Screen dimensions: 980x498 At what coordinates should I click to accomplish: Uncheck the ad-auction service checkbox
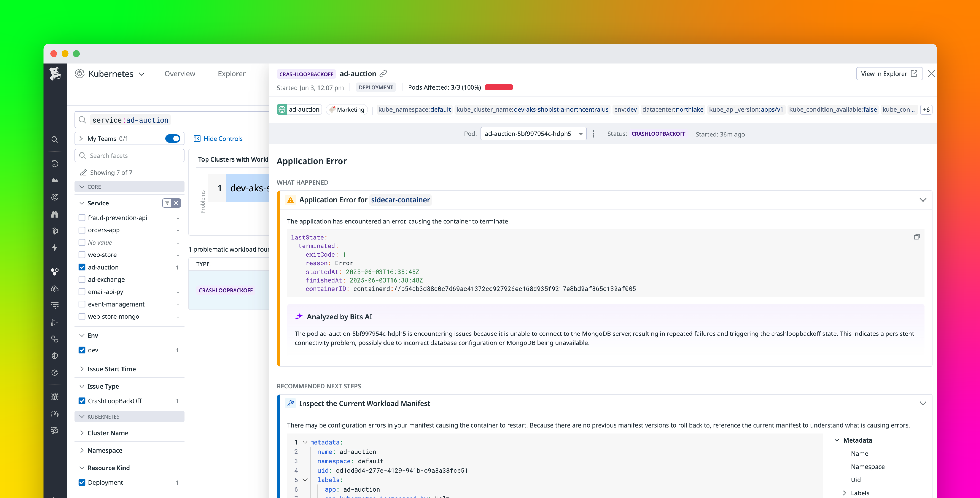tap(82, 267)
